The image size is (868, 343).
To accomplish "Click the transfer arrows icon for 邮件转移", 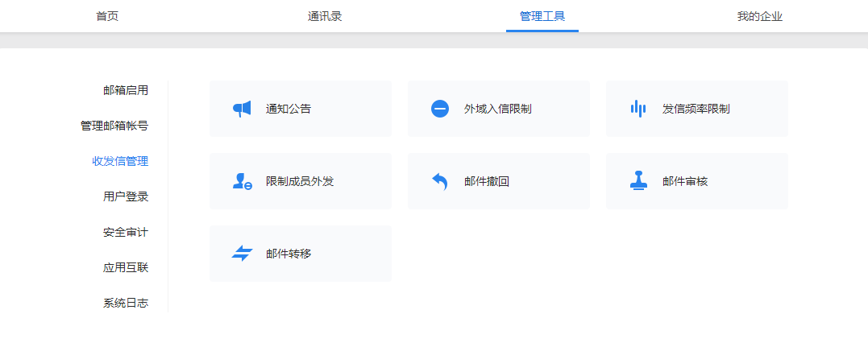I will pos(242,254).
